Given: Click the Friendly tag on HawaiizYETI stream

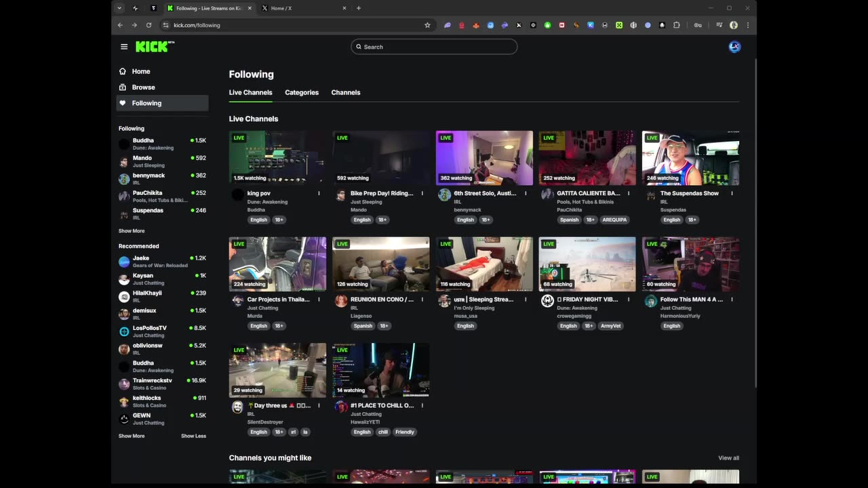Looking at the screenshot, I should point(404,432).
